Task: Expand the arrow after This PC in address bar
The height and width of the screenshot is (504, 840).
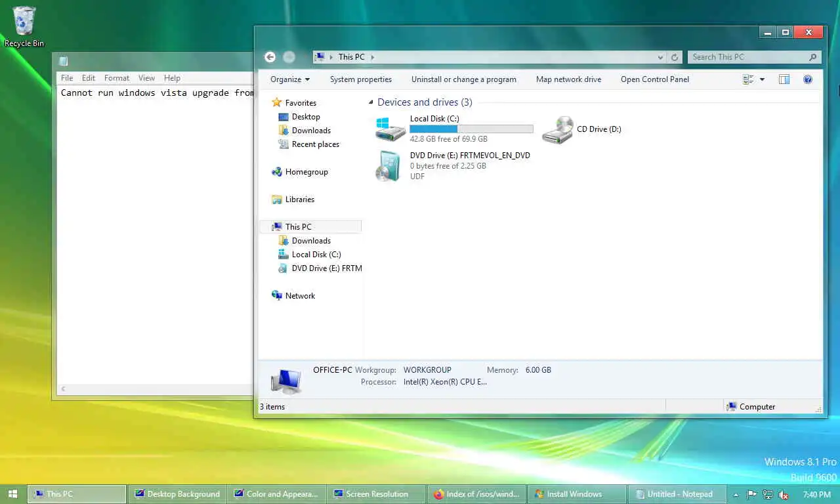Action: [x=373, y=57]
